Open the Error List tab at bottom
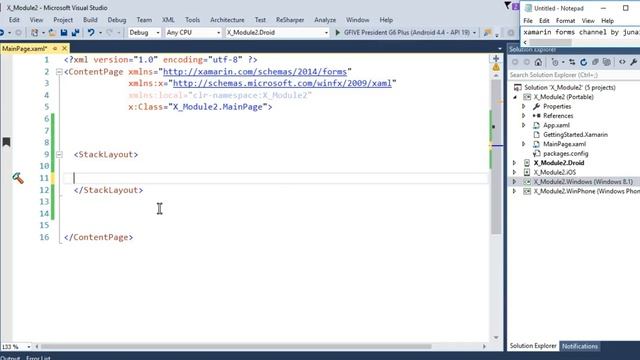This screenshot has width=640, height=360. (38, 358)
